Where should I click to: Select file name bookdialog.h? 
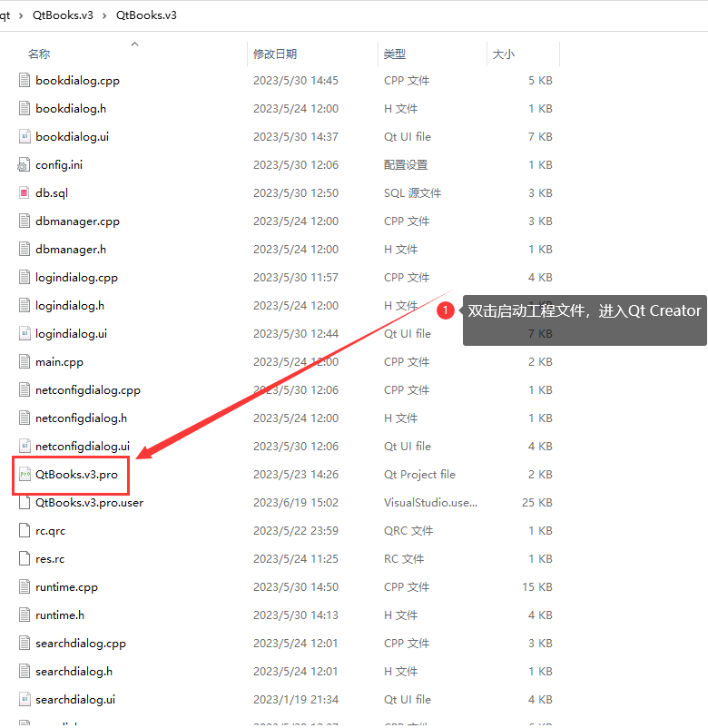(71, 109)
